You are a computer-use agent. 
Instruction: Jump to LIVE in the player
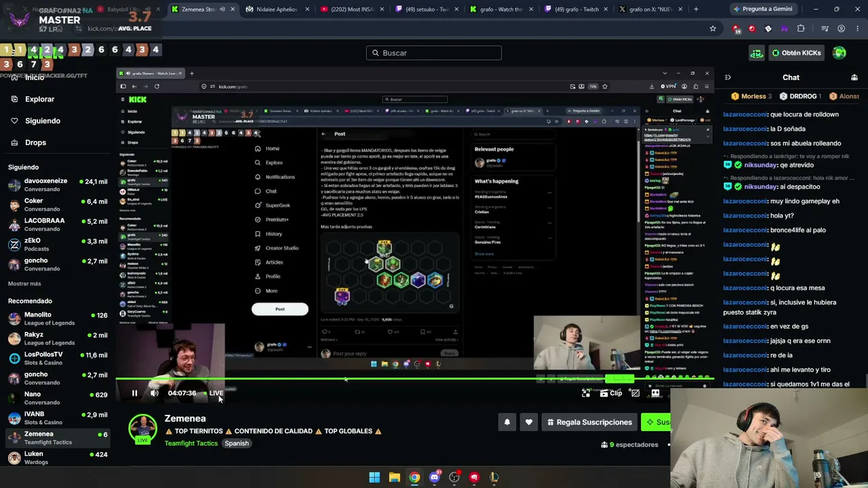[214, 393]
